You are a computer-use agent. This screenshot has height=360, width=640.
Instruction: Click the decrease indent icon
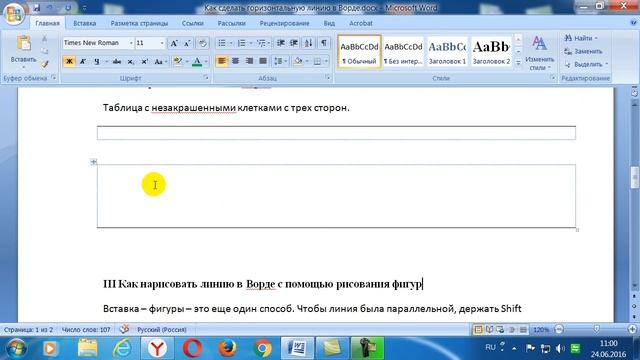[x=280, y=43]
